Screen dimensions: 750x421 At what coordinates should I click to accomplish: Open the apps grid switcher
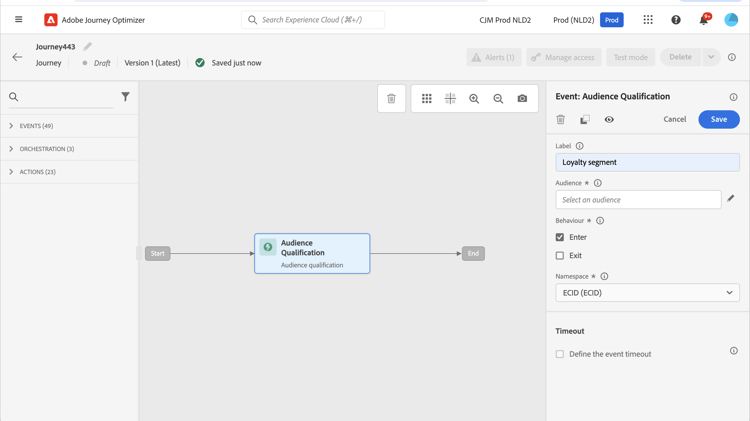coord(648,20)
